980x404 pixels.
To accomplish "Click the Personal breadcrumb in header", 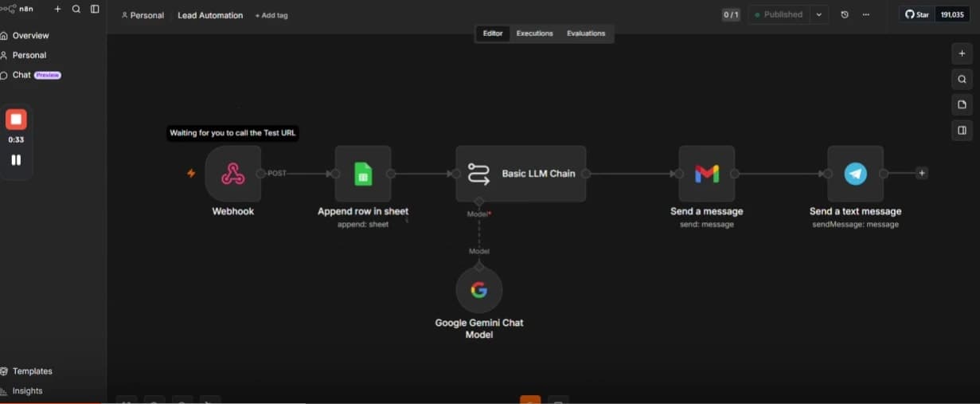I will point(143,15).
